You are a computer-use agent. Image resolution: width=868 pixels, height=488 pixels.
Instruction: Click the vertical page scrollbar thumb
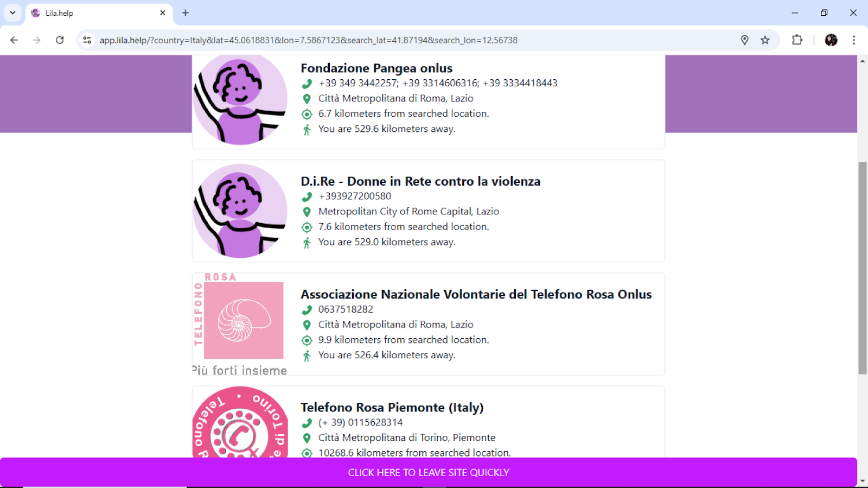click(x=863, y=268)
